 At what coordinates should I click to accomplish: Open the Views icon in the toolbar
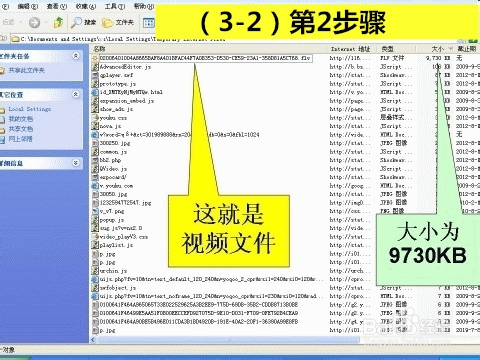[x=149, y=22]
